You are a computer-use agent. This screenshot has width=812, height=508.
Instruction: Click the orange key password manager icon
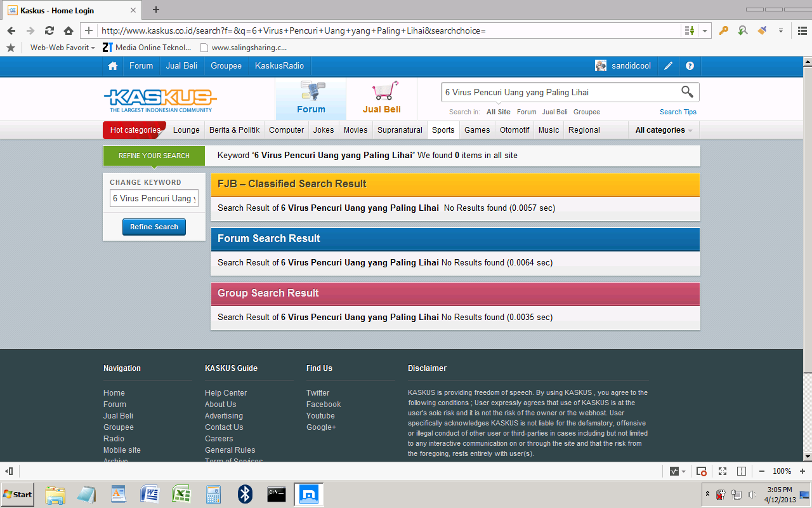point(724,30)
